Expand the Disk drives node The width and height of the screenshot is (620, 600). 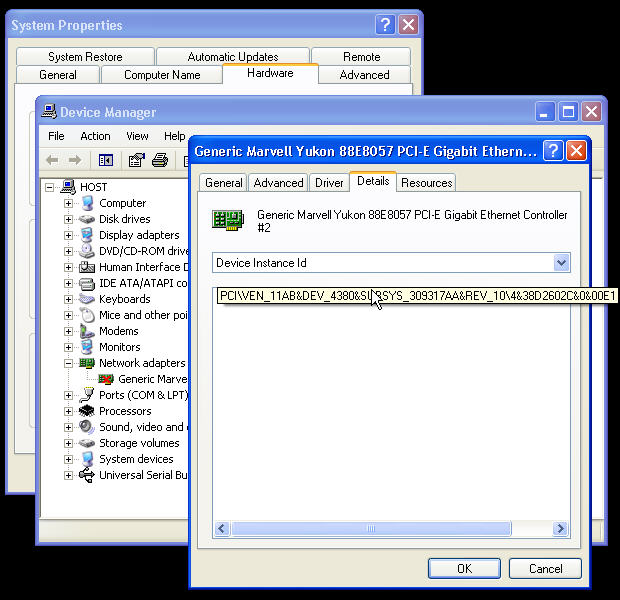[x=68, y=219]
